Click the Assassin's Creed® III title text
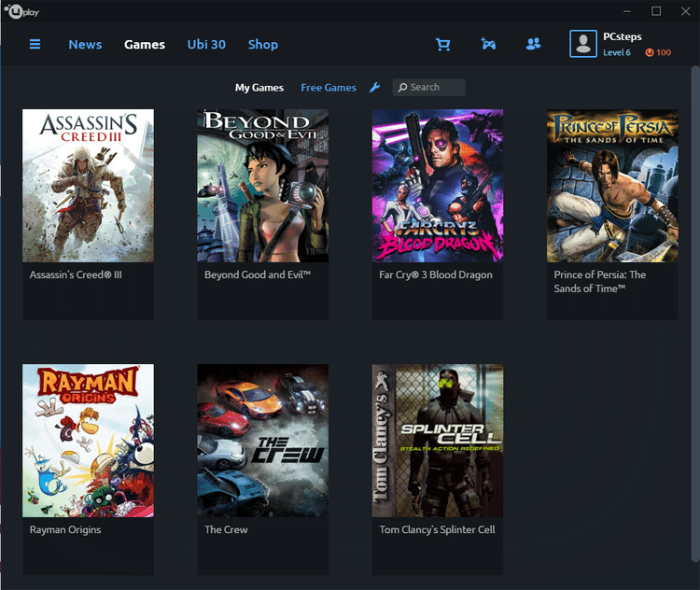 (76, 274)
